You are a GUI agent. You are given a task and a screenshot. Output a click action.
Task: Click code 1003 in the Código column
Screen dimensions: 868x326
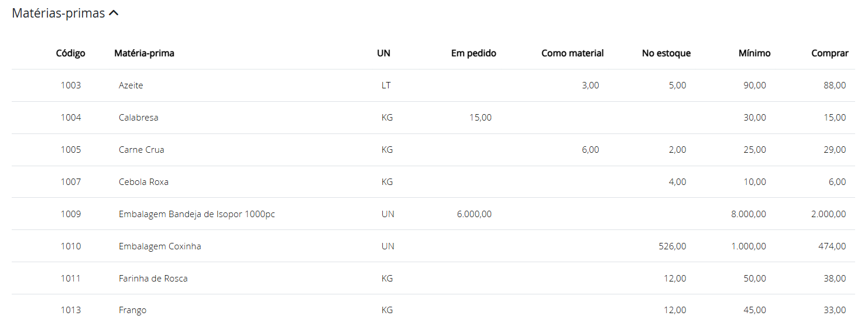[71, 85]
